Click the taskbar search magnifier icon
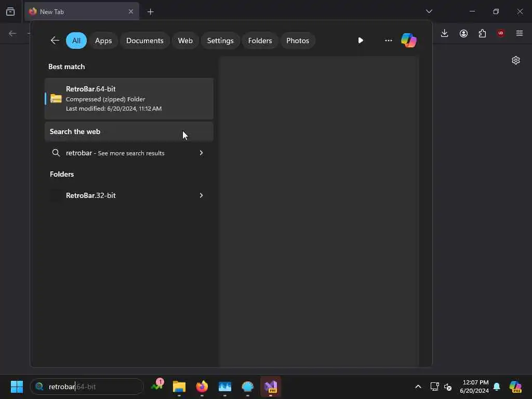This screenshot has width=532, height=399. [x=39, y=387]
